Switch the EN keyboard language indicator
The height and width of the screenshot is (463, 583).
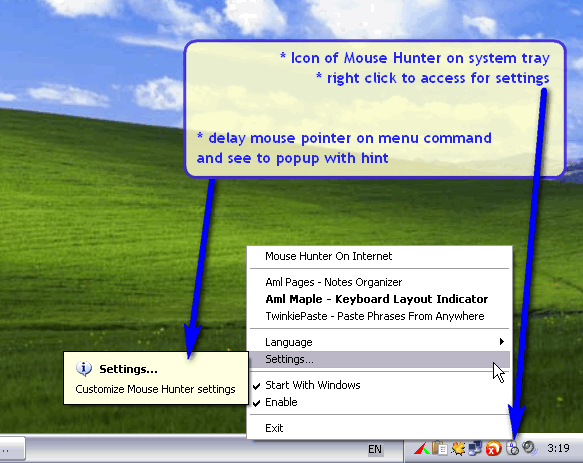coord(375,449)
